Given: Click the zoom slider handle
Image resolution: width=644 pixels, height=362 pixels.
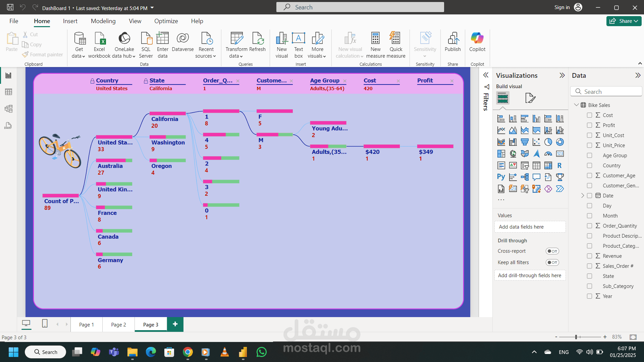Looking at the screenshot, I should tap(576, 337).
